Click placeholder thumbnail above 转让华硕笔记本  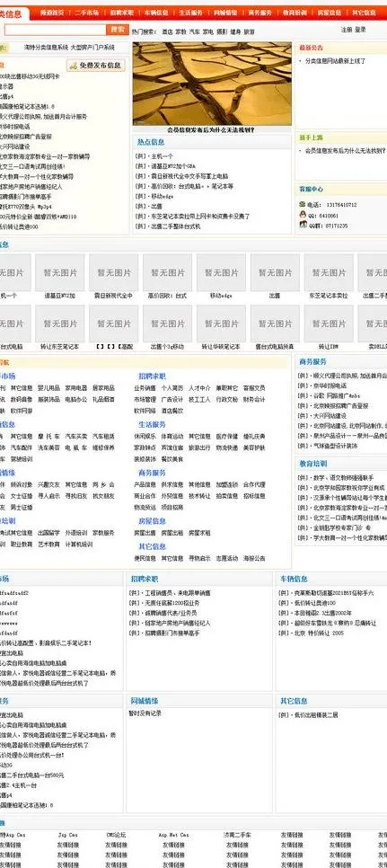[221, 323]
